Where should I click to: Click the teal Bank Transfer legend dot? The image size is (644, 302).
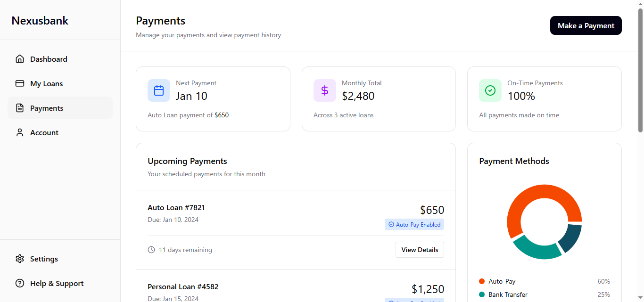pos(482,294)
